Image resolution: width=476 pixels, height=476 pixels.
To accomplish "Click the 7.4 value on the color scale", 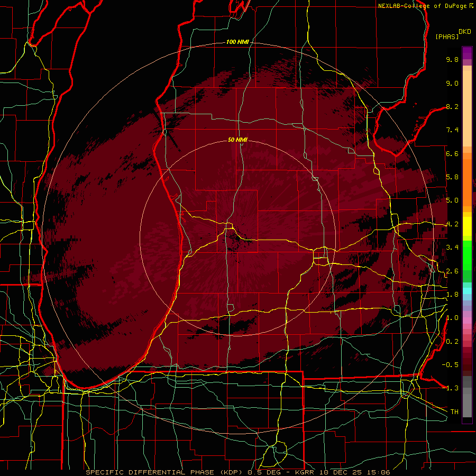I will [452, 130].
